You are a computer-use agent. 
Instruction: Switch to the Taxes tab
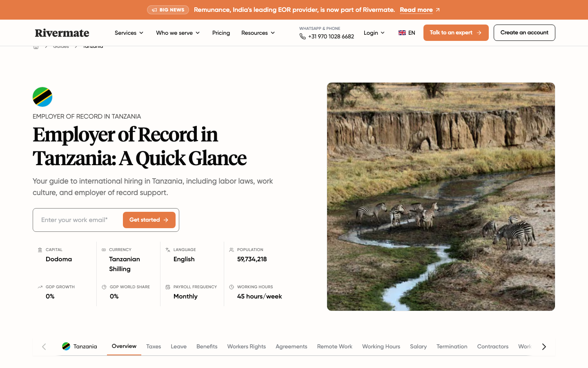pyautogui.click(x=154, y=346)
